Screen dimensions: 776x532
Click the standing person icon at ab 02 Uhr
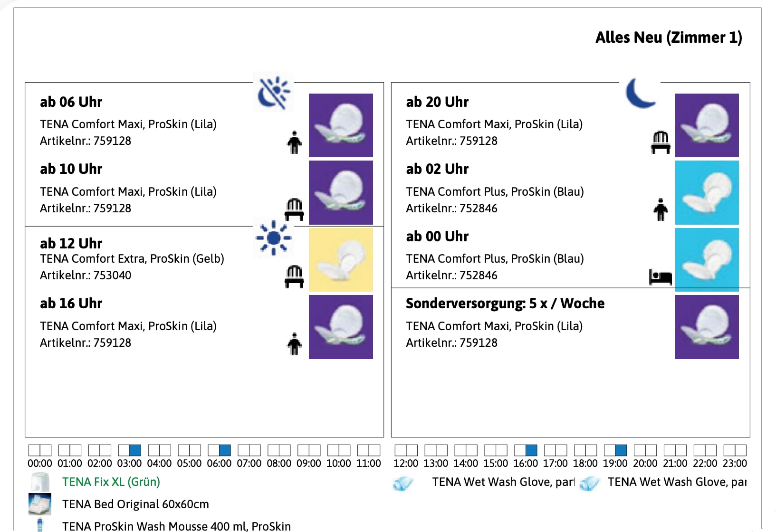click(x=660, y=209)
